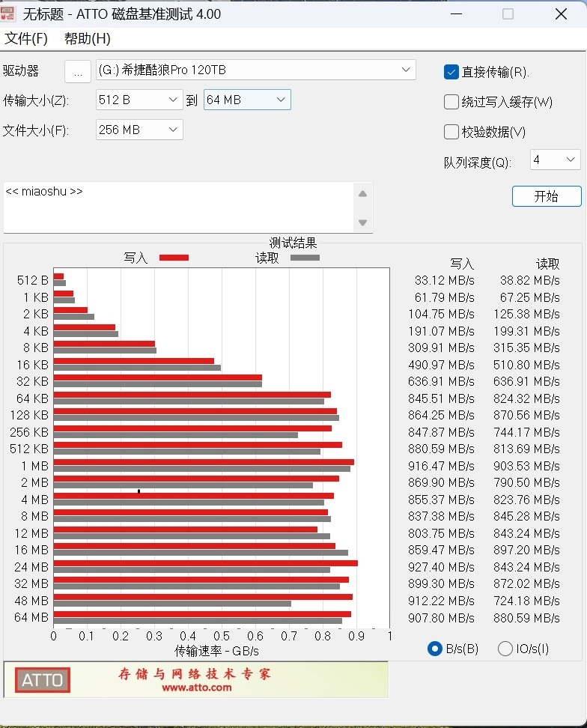The height and width of the screenshot is (728, 587).
Task: Click the description box scroll up arrow
Action: (363, 194)
